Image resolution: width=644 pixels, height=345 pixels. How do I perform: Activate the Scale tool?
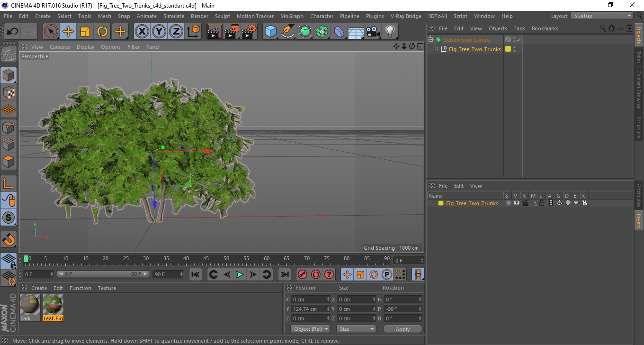click(x=85, y=32)
